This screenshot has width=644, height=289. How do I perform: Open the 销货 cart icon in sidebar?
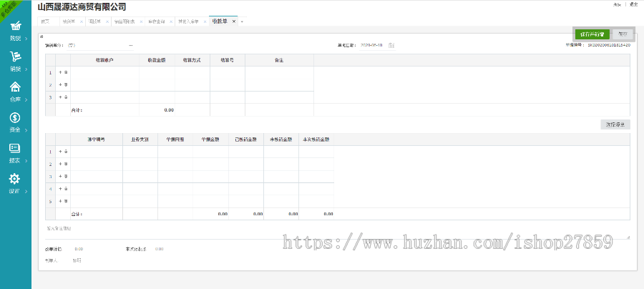[x=15, y=57]
